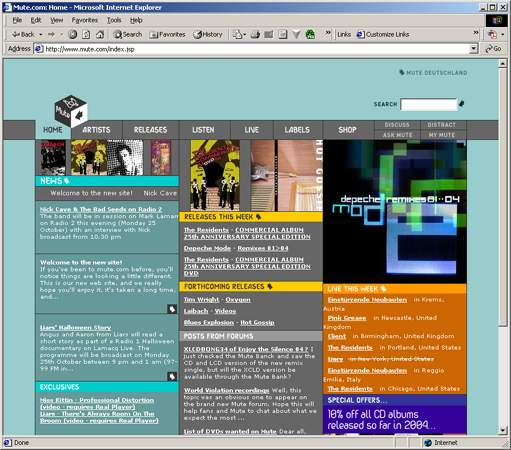Image resolution: width=511 pixels, height=450 pixels.
Task: Open Customize Links in the Links bar
Action: [x=383, y=34]
